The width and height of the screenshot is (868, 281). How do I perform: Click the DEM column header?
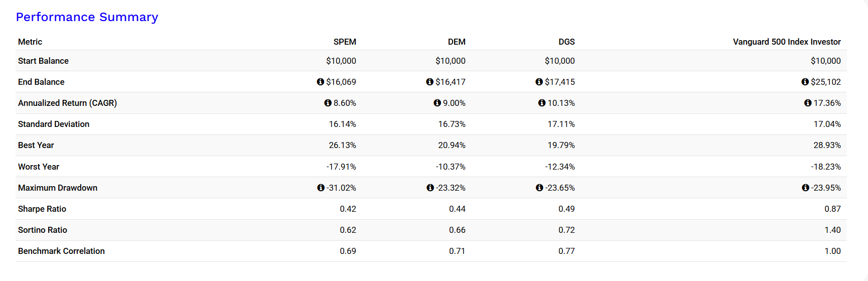(x=457, y=42)
